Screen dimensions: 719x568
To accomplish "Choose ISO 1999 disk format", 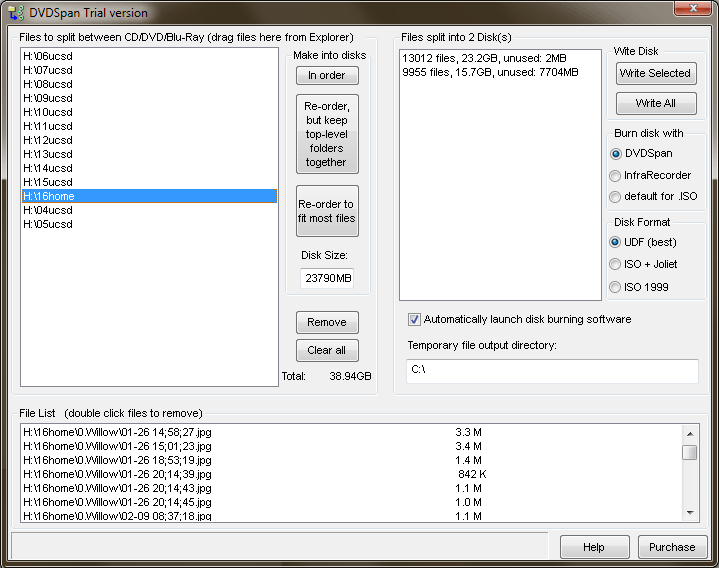I will coord(616,287).
